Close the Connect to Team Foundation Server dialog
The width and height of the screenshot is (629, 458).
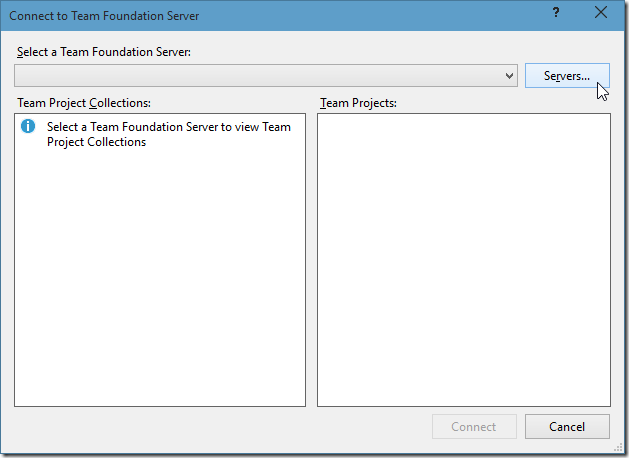(601, 12)
